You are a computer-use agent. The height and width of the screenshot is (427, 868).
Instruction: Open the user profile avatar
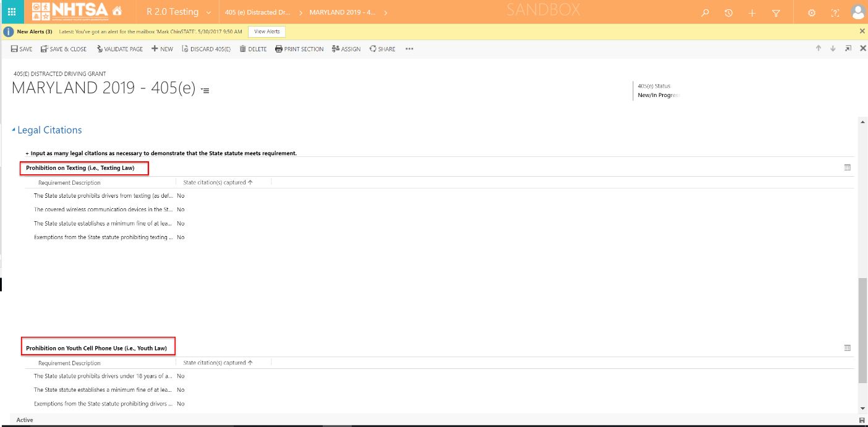[x=857, y=12]
